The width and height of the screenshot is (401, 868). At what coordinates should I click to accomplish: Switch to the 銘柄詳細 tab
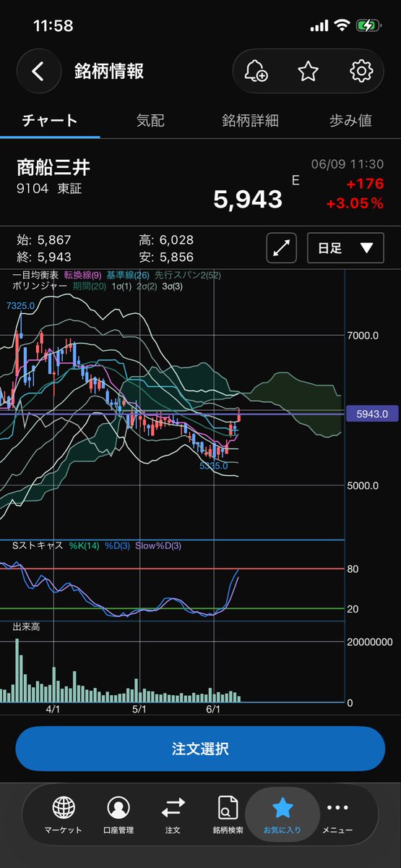coord(250,120)
